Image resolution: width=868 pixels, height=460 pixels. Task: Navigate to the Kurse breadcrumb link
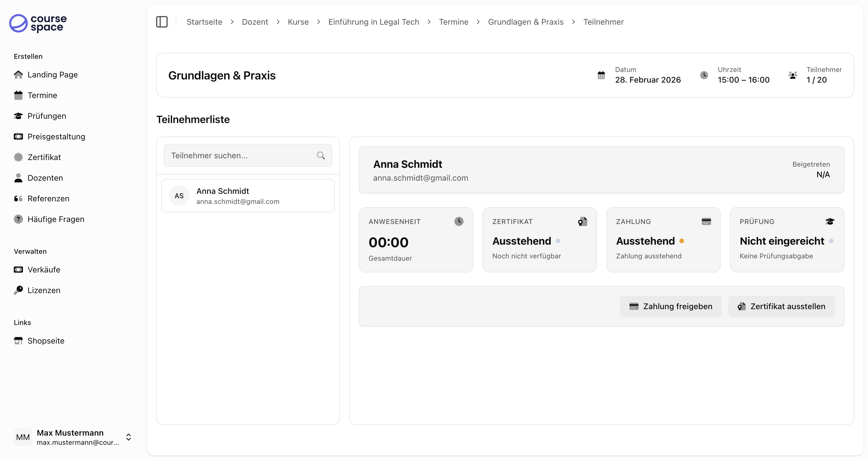298,22
